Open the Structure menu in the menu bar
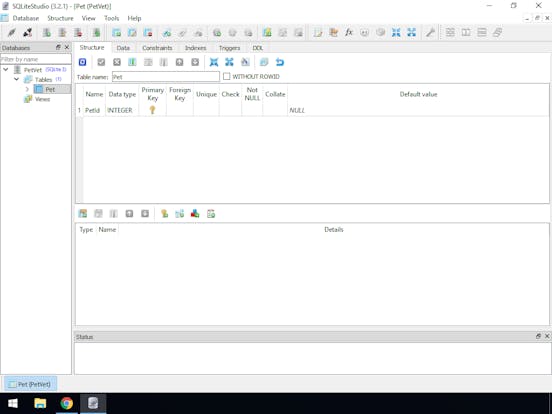 [60, 18]
